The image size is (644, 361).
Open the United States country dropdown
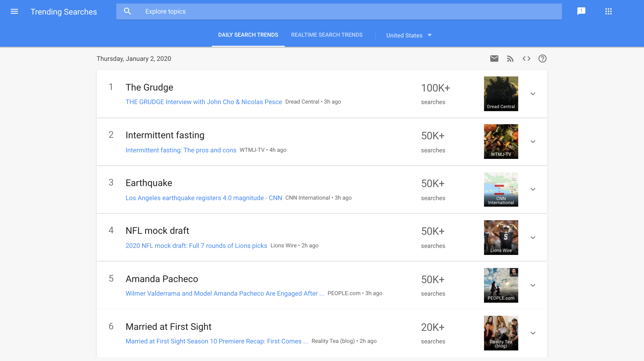pyautogui.click(x=409, y=35)
